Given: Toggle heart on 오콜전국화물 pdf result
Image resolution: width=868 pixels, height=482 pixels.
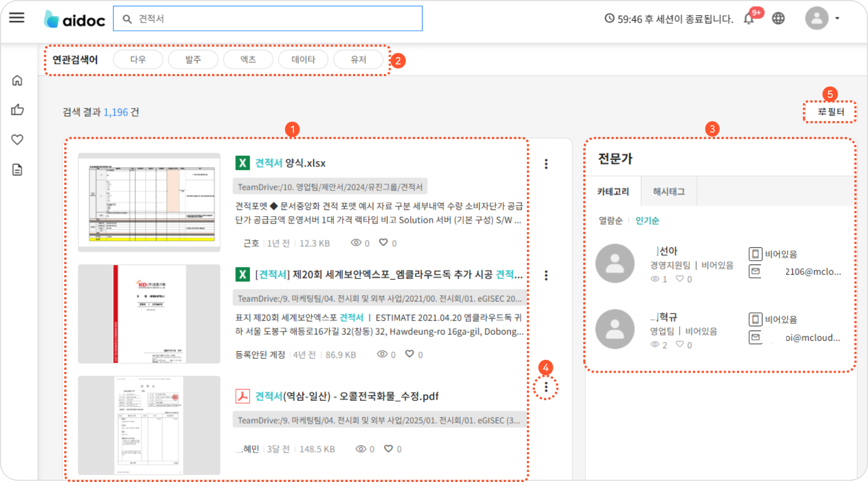Looking at the screenshot, I should [388, 449].
